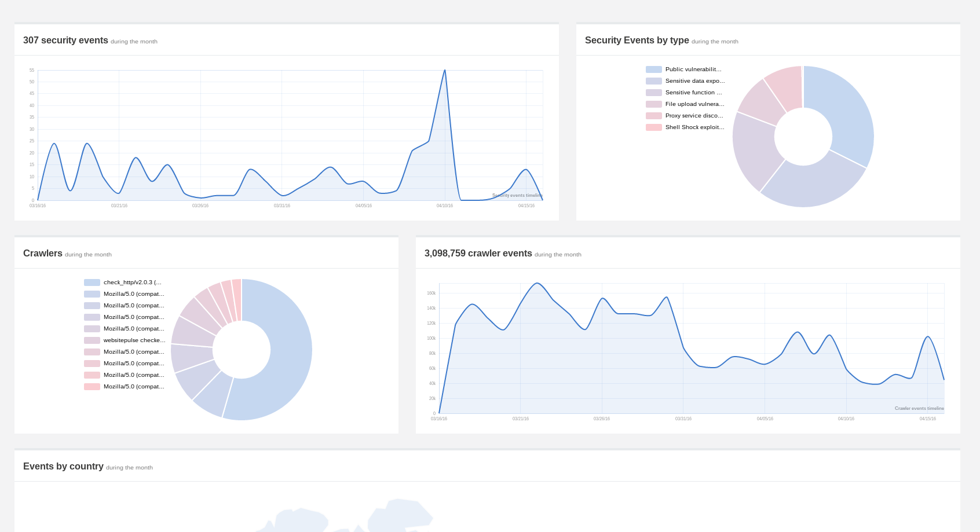Click the Crawlers panel heading
The width and height of the screenshot is (980, 532).
(x=43, y=254)
